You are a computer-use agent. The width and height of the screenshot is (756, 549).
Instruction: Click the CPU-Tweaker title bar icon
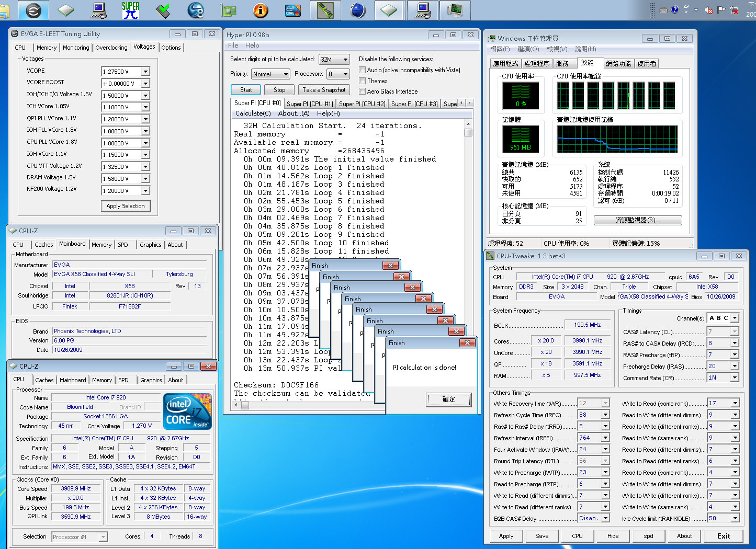pyautogui.click(x=490, y=256)
